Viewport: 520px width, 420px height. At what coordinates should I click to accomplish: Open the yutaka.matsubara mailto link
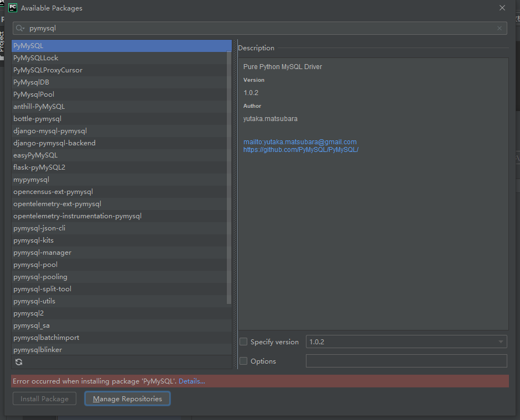click(x=300, y=142)
